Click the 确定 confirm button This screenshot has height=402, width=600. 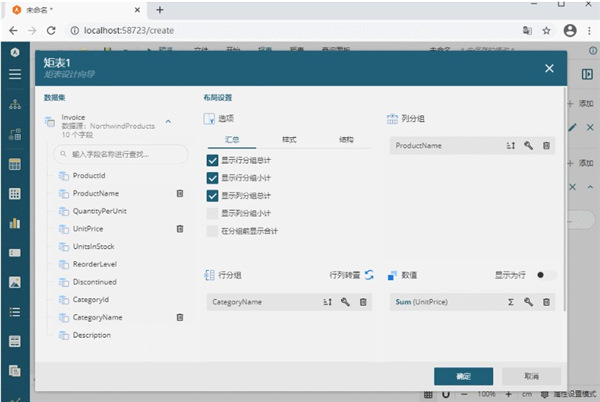[x=463, y=376]
